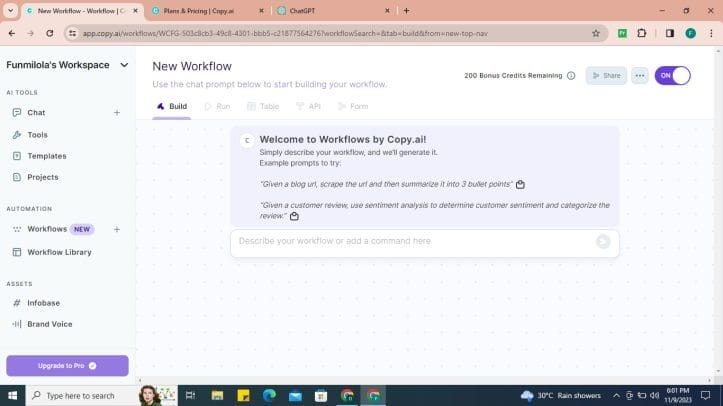
Task: Open Microsoft Edge from the taskbar
Action: click(269, 396)
